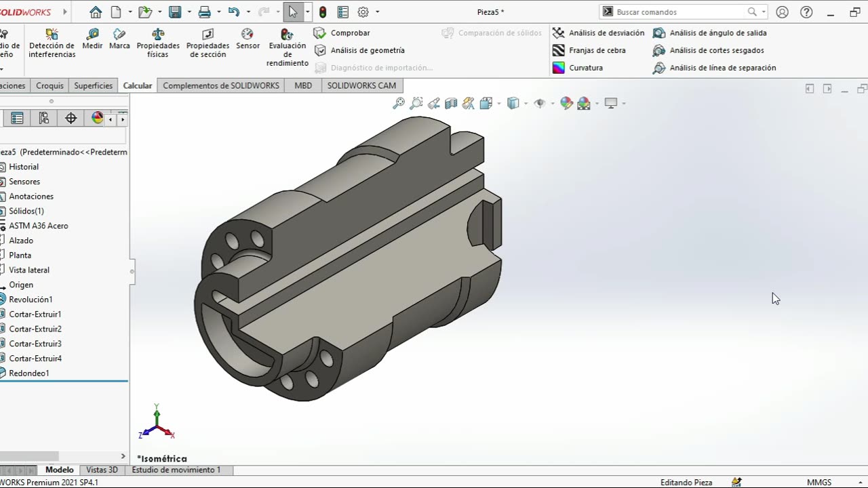Open the SOLIDWORKS CAM tab

pos(361,85)
